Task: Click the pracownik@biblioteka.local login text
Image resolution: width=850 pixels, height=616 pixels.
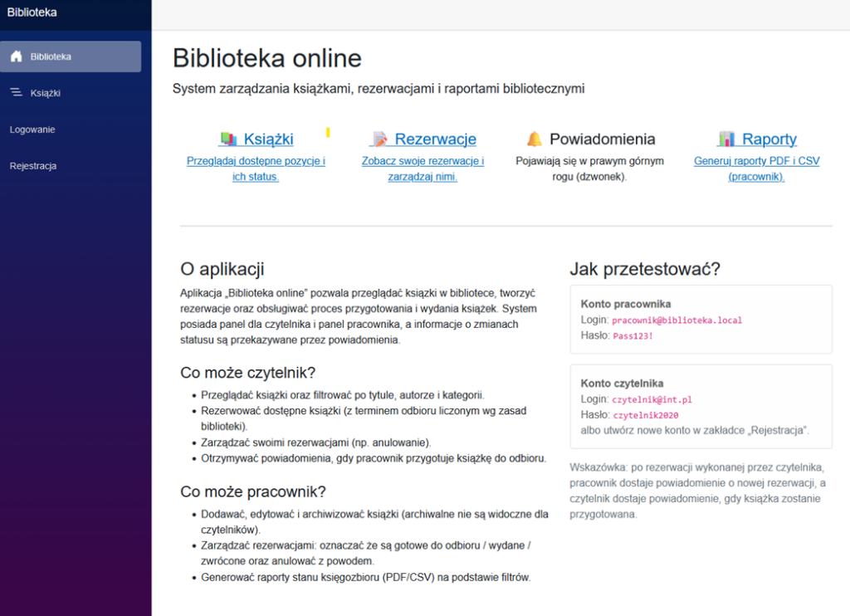Action: [677, 320]
